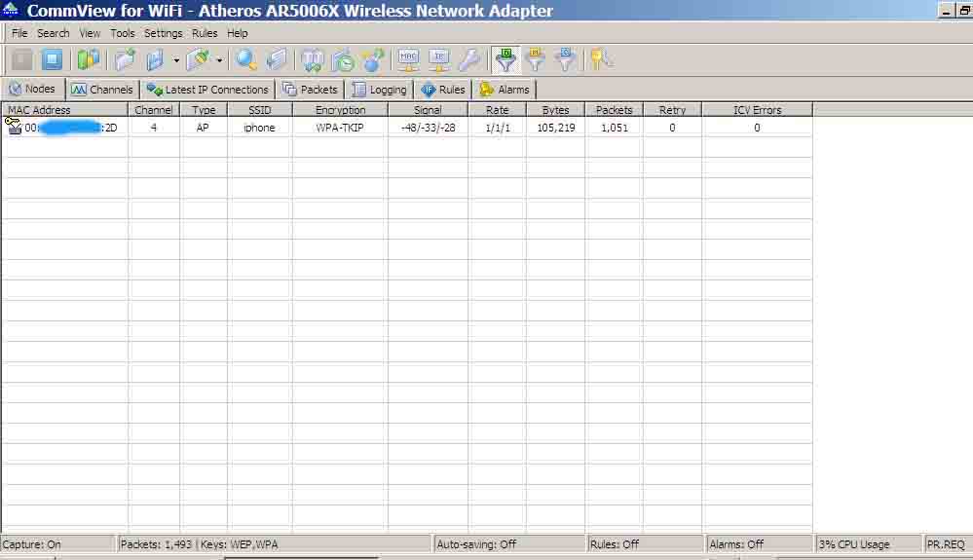Open Settings via the wrench icon
Image resolution: width=973 pixels, height=560 pixels.
coord(469,60)
